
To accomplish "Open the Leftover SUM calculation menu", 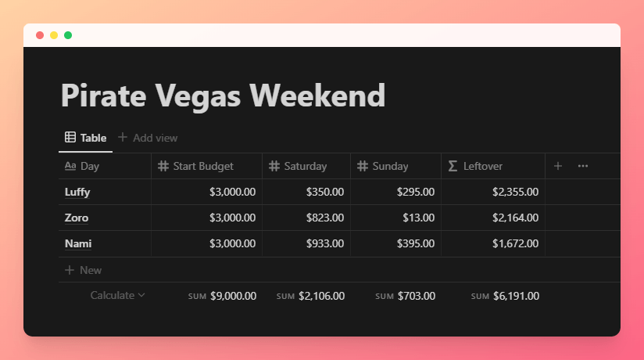I will [505, 296].
